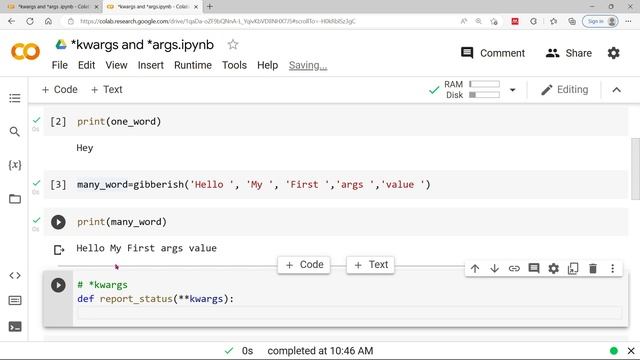Insert text cell via hover + Text button

[371, 265]
